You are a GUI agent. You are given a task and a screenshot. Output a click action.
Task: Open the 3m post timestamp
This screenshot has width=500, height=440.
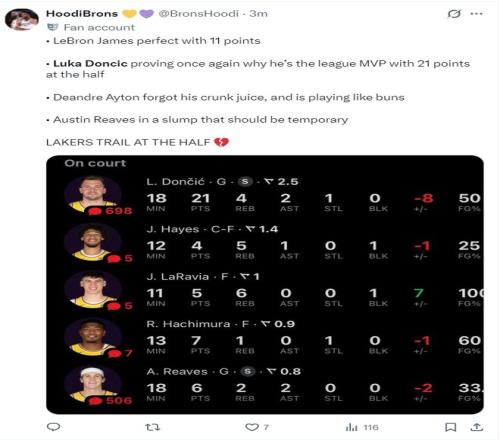click(x=258, y=14)
